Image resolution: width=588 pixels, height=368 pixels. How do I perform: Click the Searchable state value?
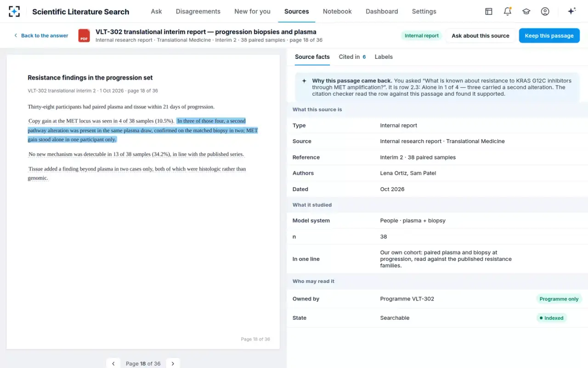[x=395, y=318]
